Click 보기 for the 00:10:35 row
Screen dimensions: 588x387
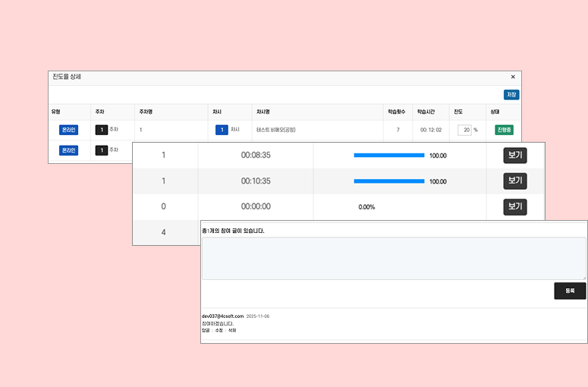tap(515, 181)
